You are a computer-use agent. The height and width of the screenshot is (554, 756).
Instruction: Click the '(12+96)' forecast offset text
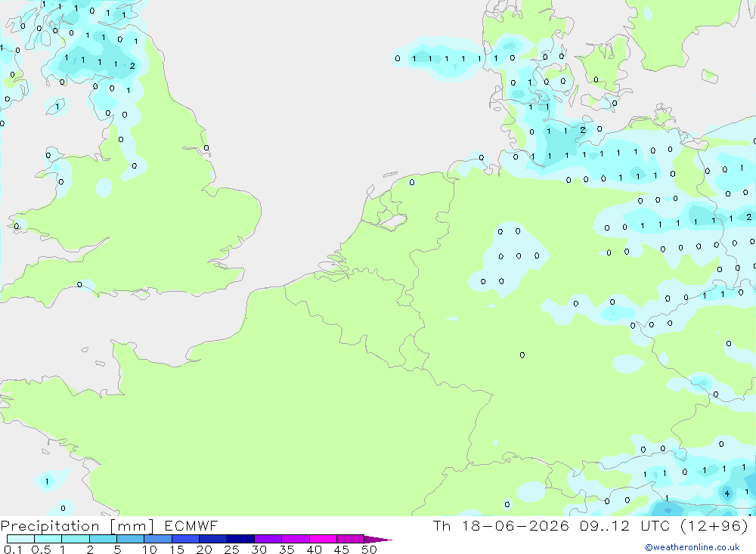(714, 525)
